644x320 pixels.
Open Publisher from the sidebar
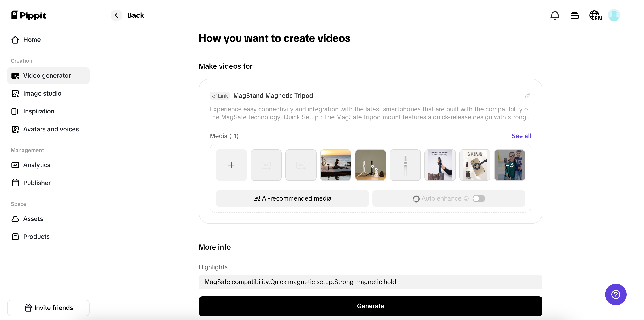pos(48,183)
